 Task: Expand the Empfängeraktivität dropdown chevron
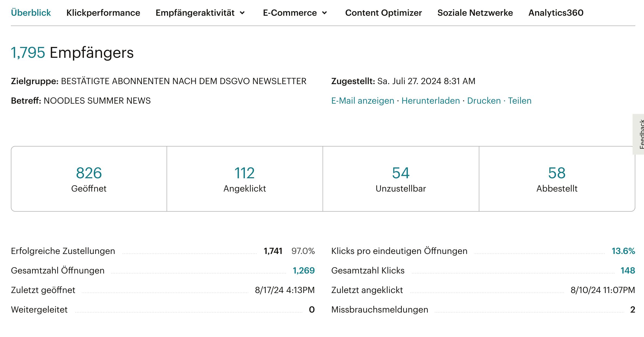click(242, 13)
